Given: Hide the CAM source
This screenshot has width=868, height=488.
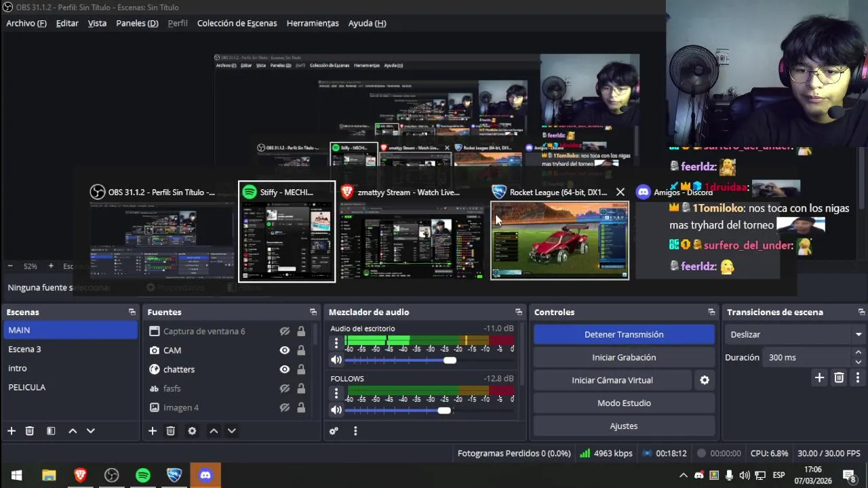Looking at the screenshot, I should [285, 350].
